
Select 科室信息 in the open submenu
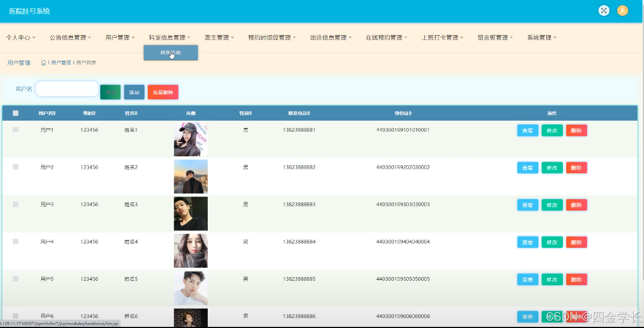click(170, 53)
